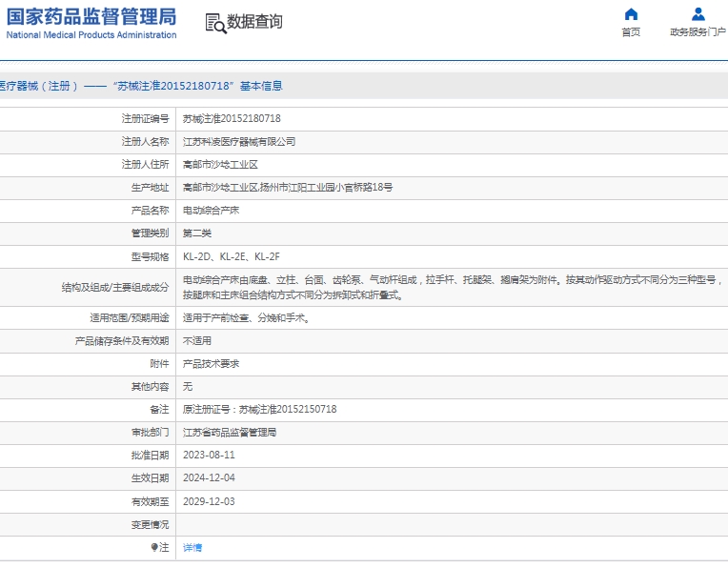Click the 无 value in 其他内容 row
Screen dimensions: 728x568
coord(188,386)
